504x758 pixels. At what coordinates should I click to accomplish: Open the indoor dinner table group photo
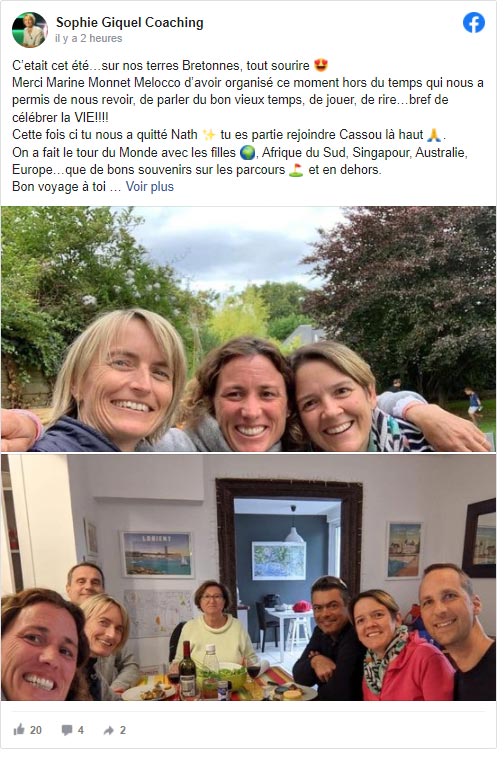tap(248, 577)
